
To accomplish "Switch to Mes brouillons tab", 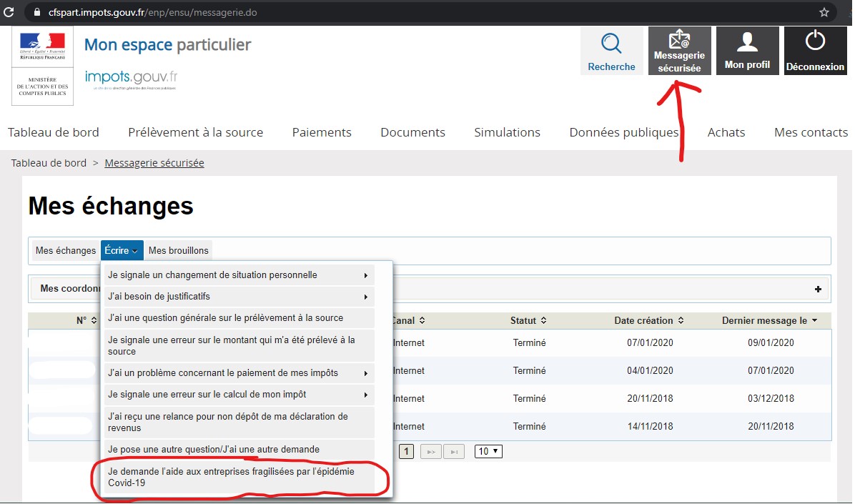I will pos(178,250).
